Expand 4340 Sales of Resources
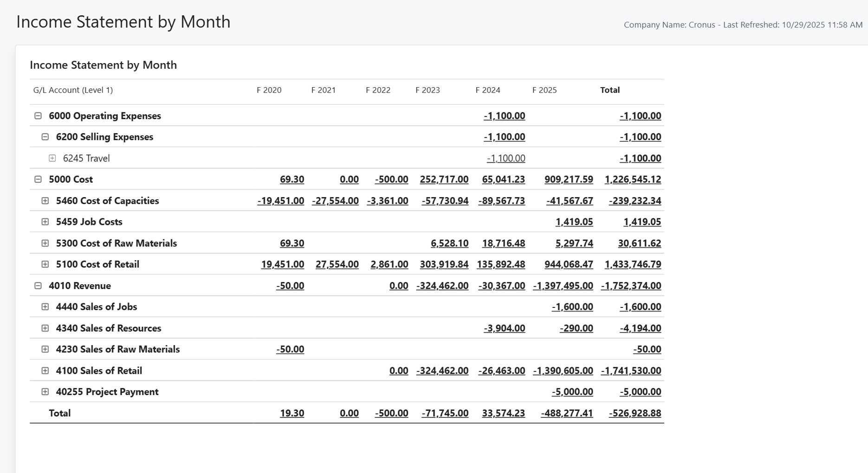The image size is (868, 473). tap(45, 328)
